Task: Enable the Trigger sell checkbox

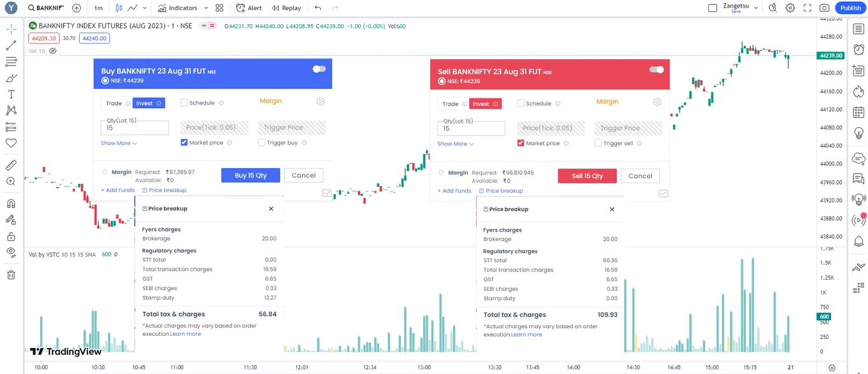Action: (x=598, y=143)
